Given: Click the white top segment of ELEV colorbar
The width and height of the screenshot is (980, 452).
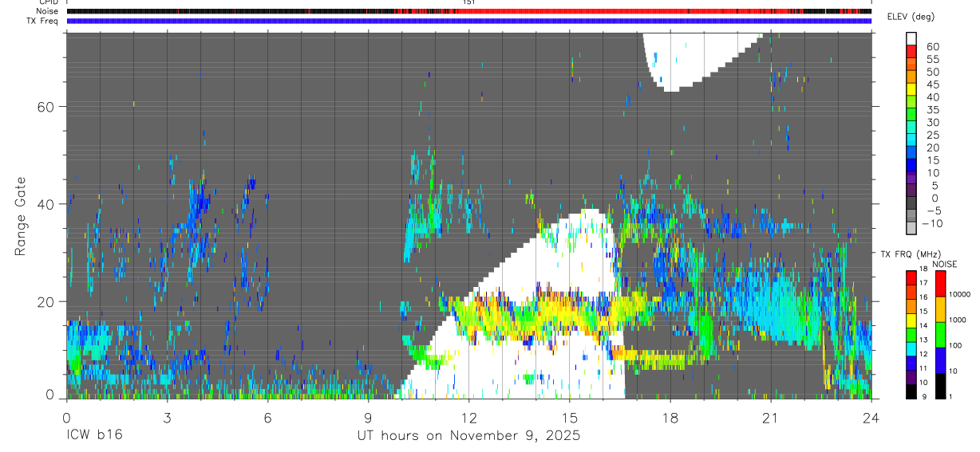Looking at the screenshot, I should tap(911, 38).
